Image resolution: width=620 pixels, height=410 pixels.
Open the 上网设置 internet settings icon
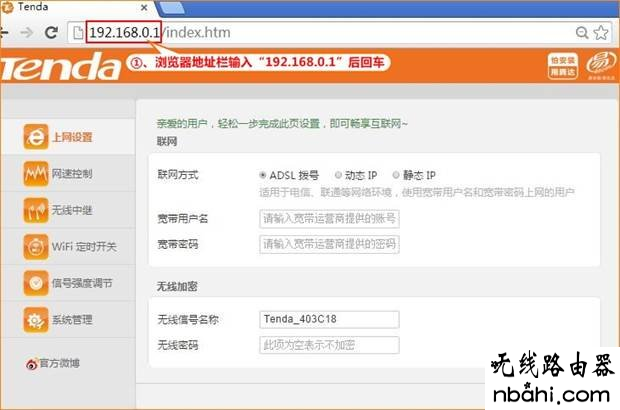[x=36, y=137]
